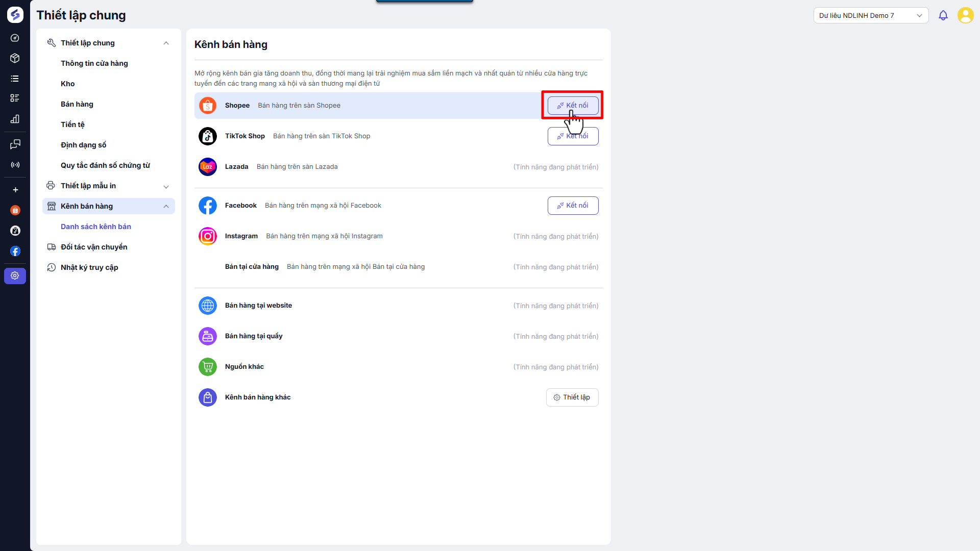
Task: Select Thông tin cửa hàng menu item
Action: tap(94, 63)
